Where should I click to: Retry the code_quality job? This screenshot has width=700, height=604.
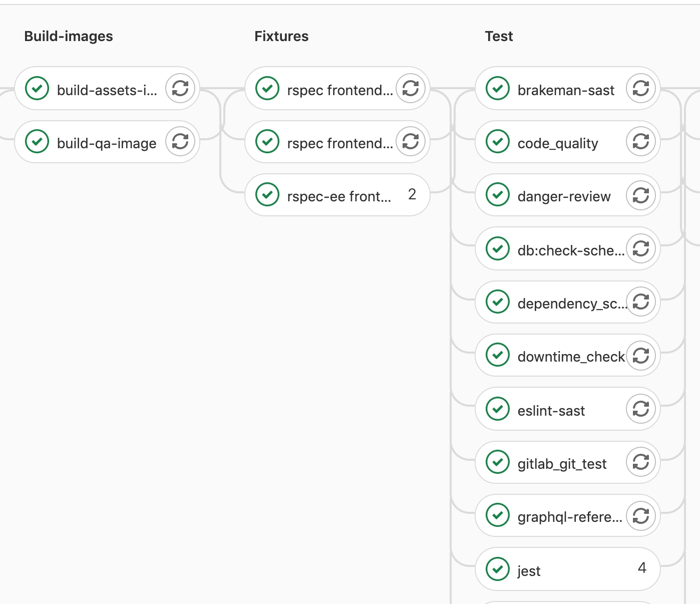click(x=641, y=142)
